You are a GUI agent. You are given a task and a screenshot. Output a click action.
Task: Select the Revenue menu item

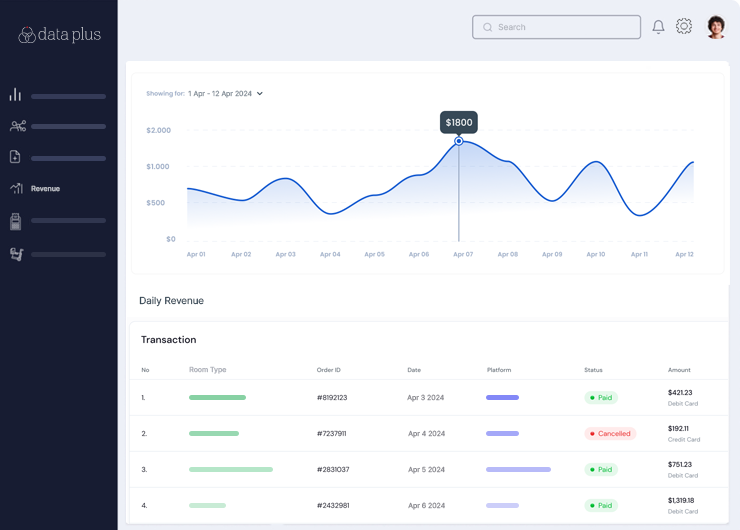pyautogui.click(x=45, y=189)
